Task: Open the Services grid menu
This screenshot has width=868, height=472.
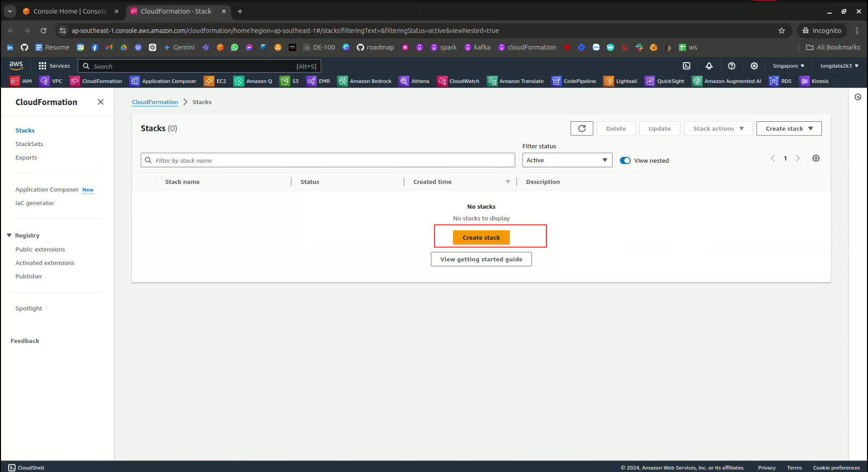Action: click(54, 66)
